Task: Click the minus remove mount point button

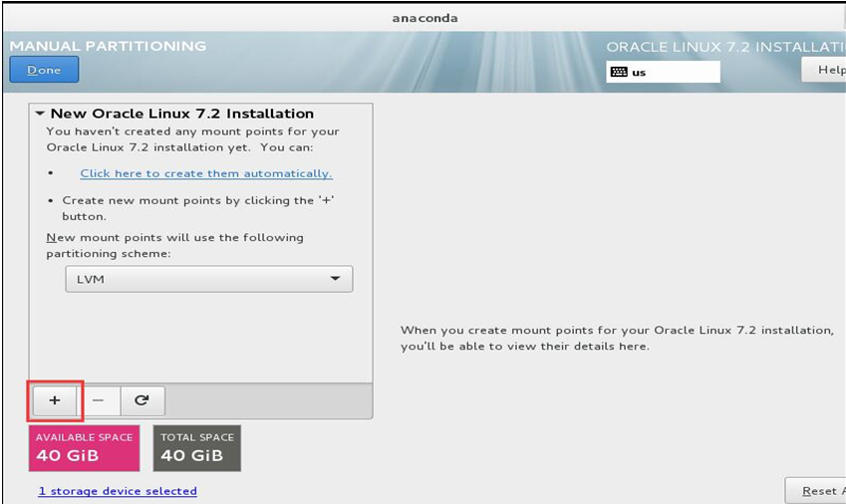Action: click(x=99, y=400)
